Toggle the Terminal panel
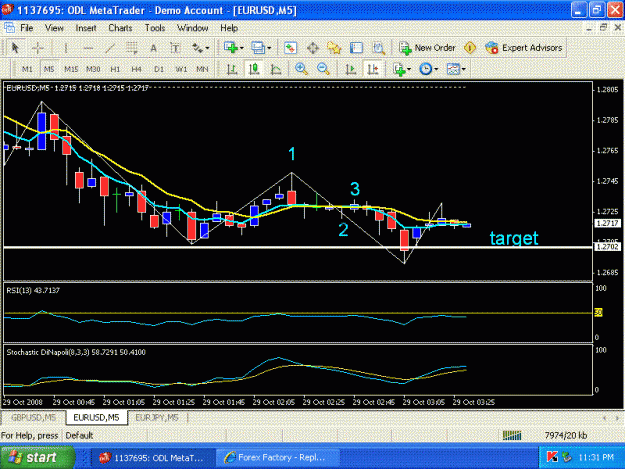 356,48
